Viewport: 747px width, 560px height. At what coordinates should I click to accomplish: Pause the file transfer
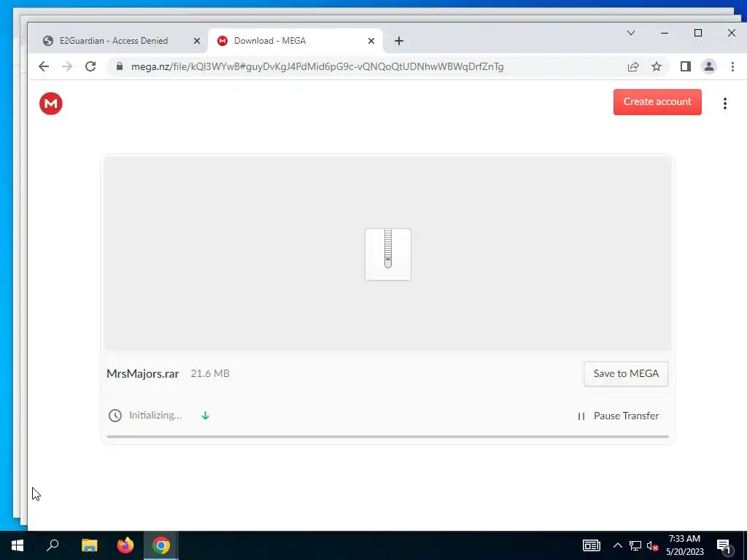tap(619, 416)
